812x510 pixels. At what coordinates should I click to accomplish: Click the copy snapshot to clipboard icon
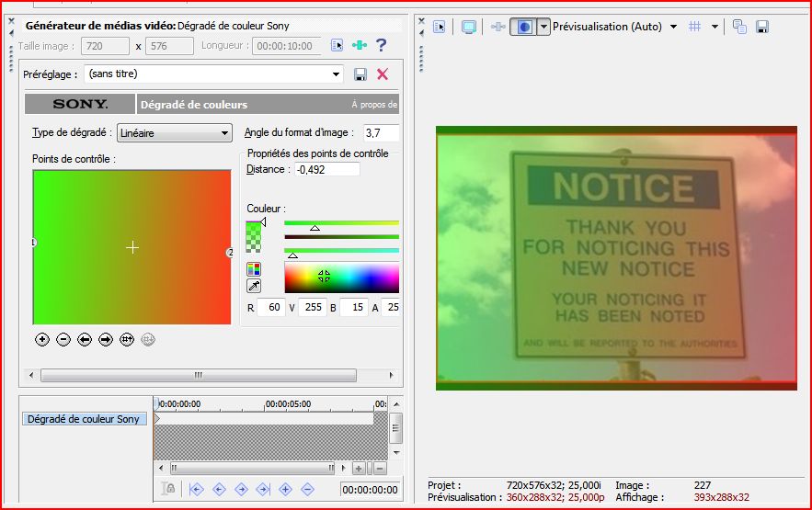739,27
